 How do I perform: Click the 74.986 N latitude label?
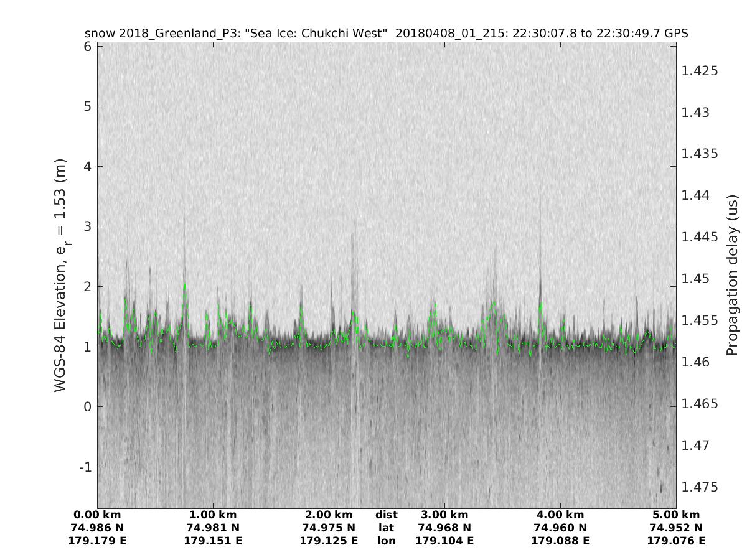[x=97, y=528]
